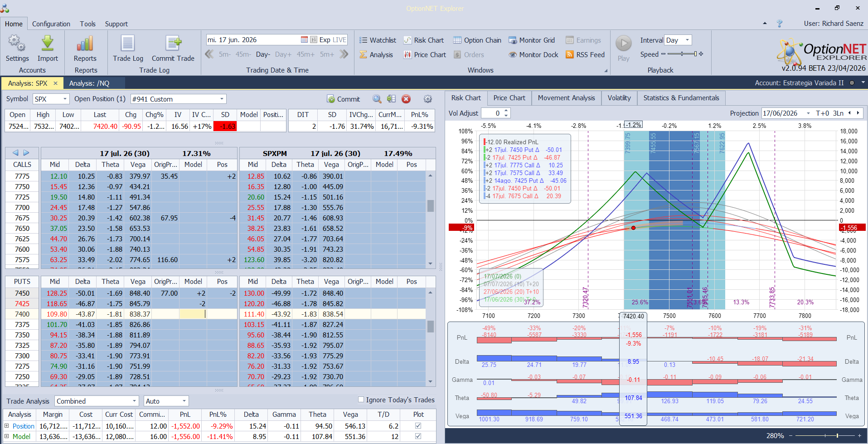Switch to the Analysis: /NQ tab
Viewport: 868px width, 444px height.
click(x=89, y=83)
